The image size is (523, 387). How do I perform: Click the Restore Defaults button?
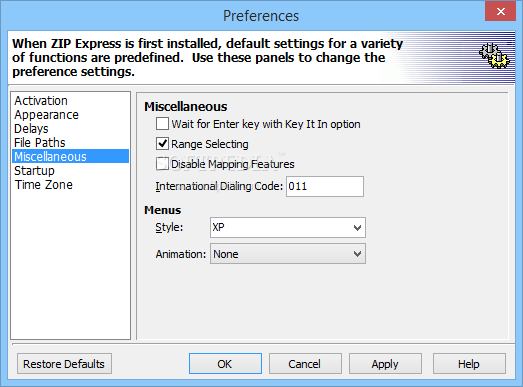point(64,364)
